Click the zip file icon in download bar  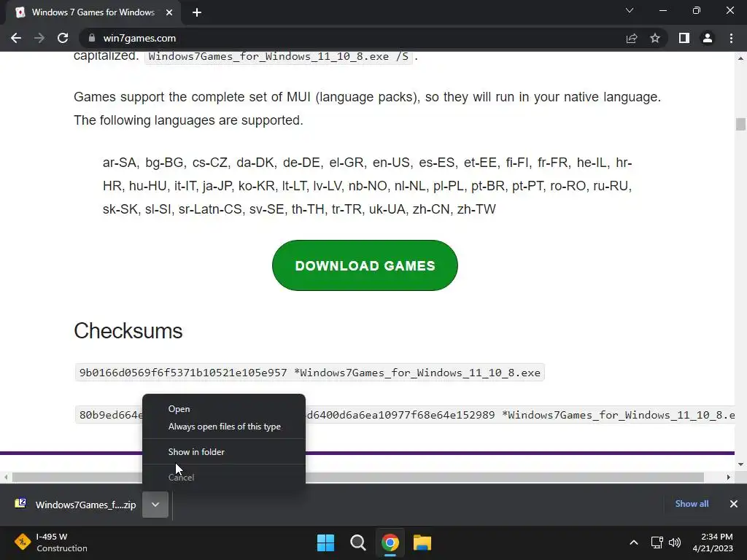click(20, 503)
